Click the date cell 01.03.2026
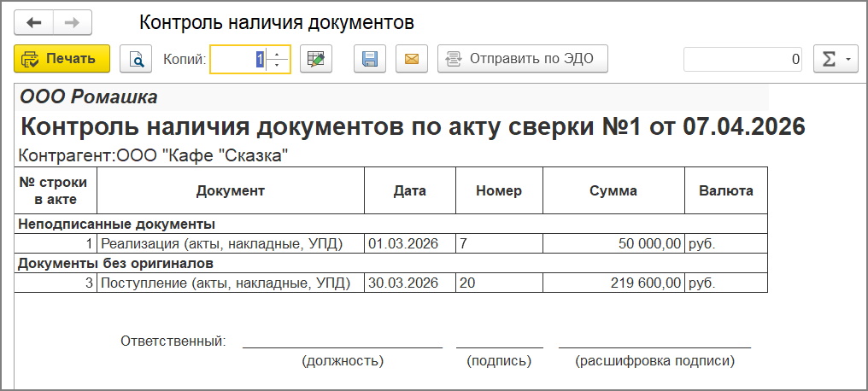Image resolution: width=868 pixels, height=391 pixels. pyautogui.click(x=409, y=244)
